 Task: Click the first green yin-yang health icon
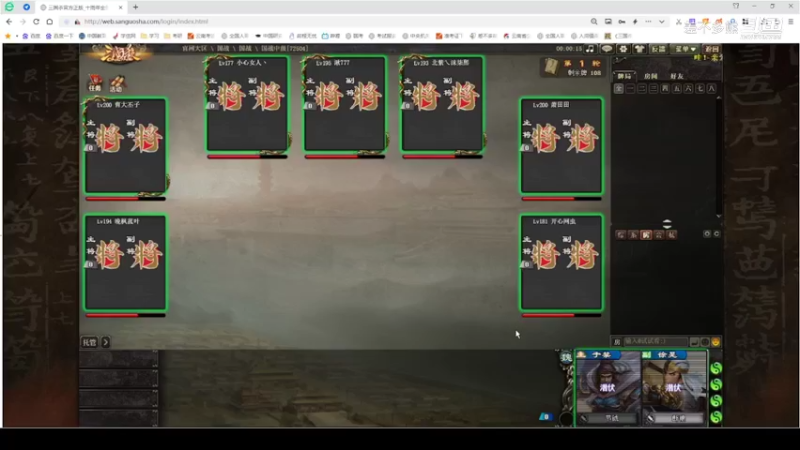(x=716, y=368)
